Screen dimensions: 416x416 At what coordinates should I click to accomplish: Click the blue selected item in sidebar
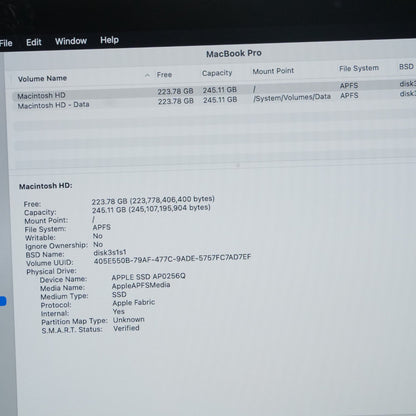coord(3,301)
